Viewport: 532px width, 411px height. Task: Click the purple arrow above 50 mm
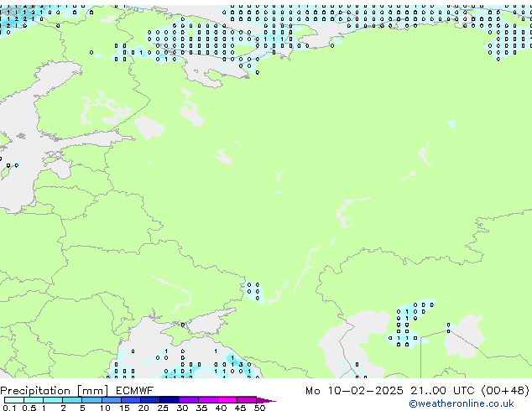point(266,400)
